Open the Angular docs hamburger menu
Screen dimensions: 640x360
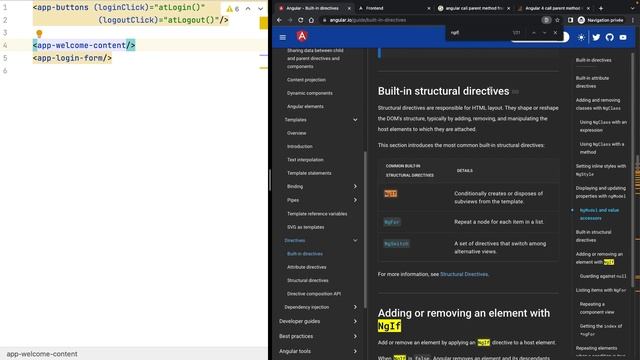[x=282, y=37]
